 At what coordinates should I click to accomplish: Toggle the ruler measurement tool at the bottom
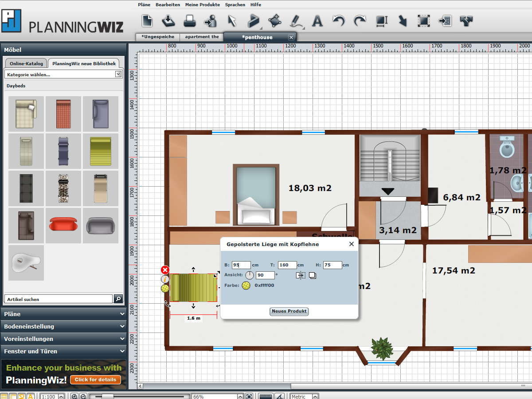click(x=266, y=396)
